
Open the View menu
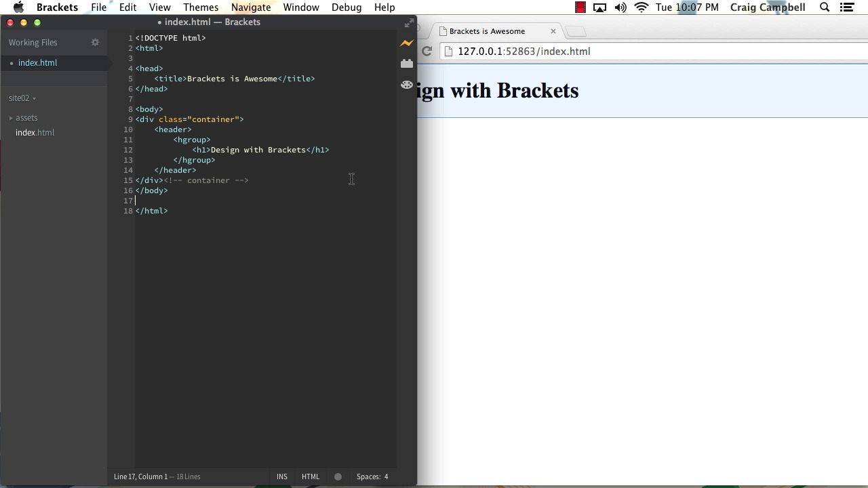[x=160, y=7]
